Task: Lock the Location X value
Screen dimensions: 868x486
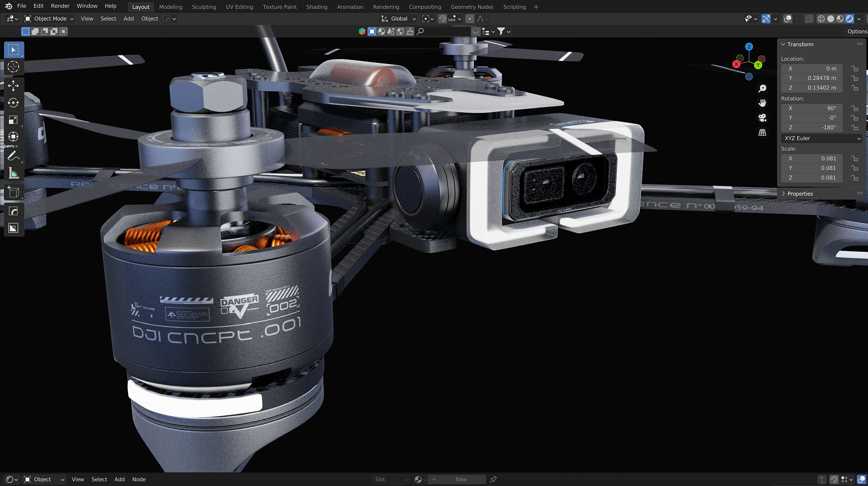Action: 854,68
